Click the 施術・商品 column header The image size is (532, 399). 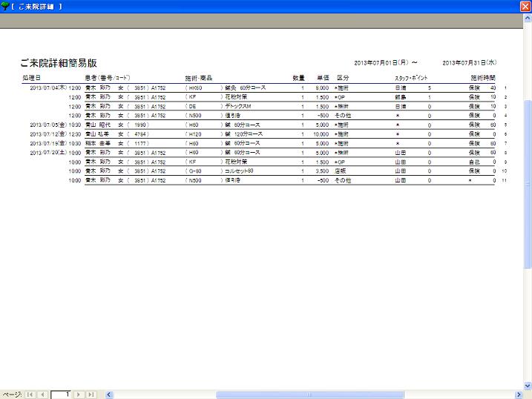click(x=199, y=78)
